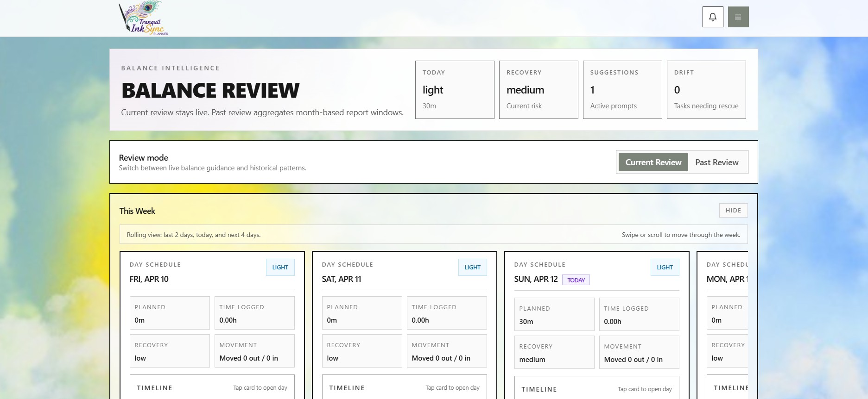The height and width of the screenshot is (399, 868).
Task: Select Movement box on Sat, Apr 11
Action: 447,351
